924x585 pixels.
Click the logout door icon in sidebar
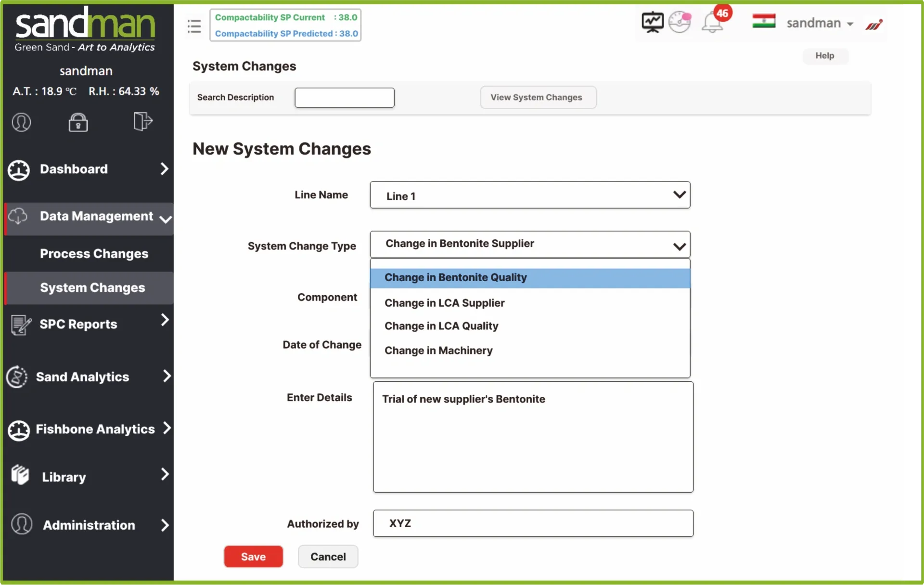coord(142,121)
